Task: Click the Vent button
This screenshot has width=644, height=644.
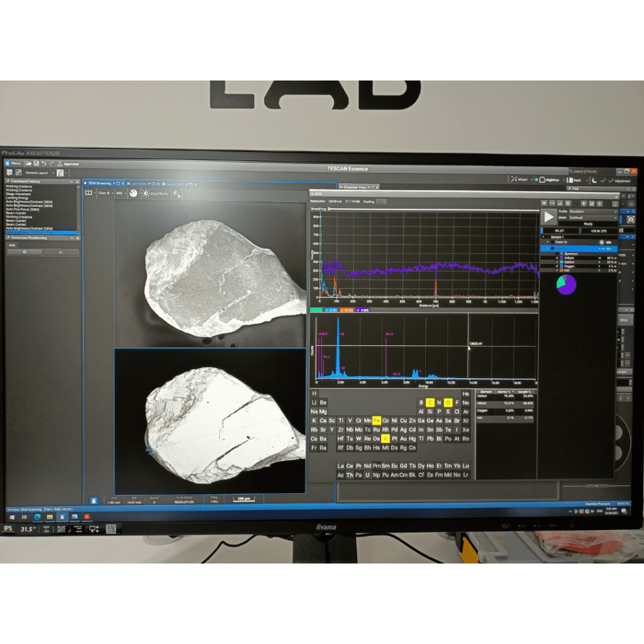Action: (574, 180)
